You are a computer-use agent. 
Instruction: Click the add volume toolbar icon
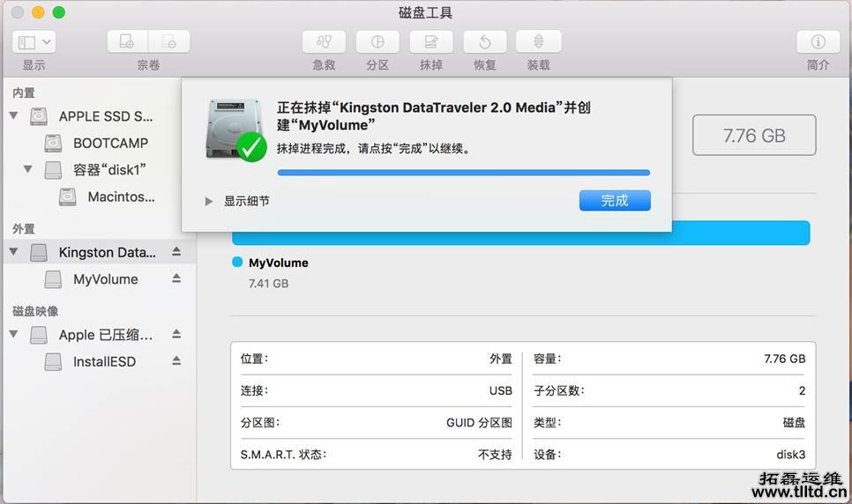(127, 41)
